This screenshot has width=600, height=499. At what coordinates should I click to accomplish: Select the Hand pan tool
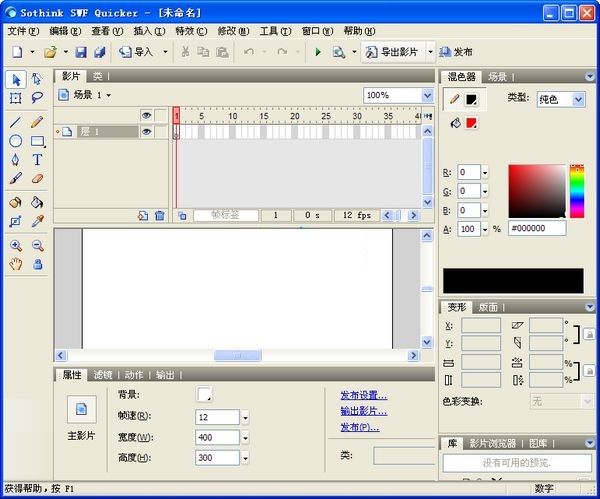click(15, 264)
